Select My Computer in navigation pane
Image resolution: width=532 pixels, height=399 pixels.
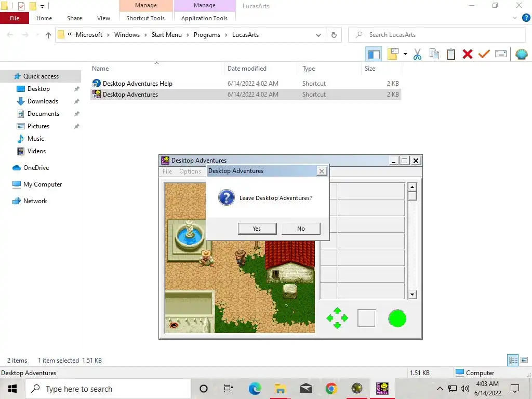[43, 184]
